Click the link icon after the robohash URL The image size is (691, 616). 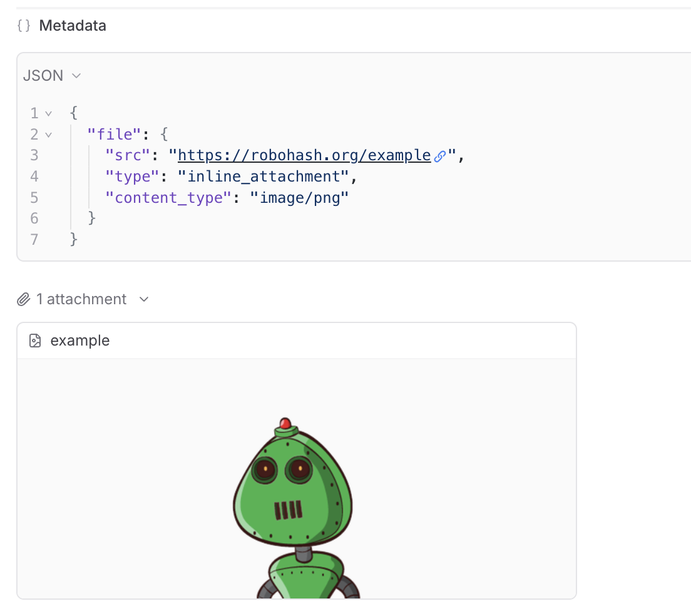[441, 155]
